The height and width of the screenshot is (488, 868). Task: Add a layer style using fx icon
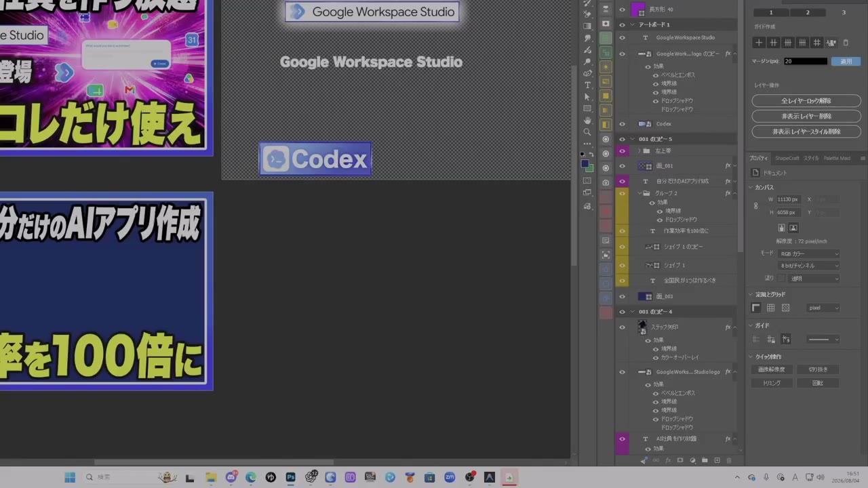668,460
